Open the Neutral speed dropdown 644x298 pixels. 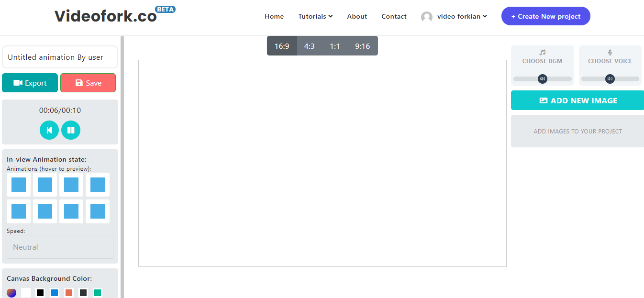[x=60, y=247]
